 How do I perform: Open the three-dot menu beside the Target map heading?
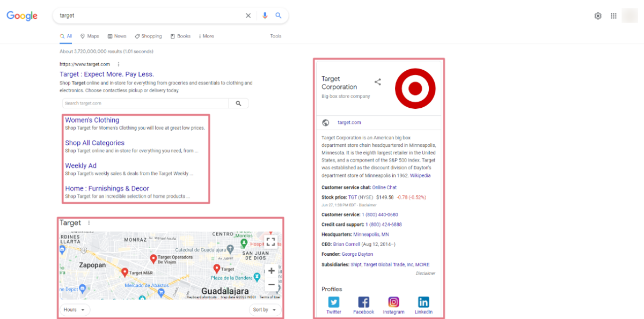coord(89,223)
